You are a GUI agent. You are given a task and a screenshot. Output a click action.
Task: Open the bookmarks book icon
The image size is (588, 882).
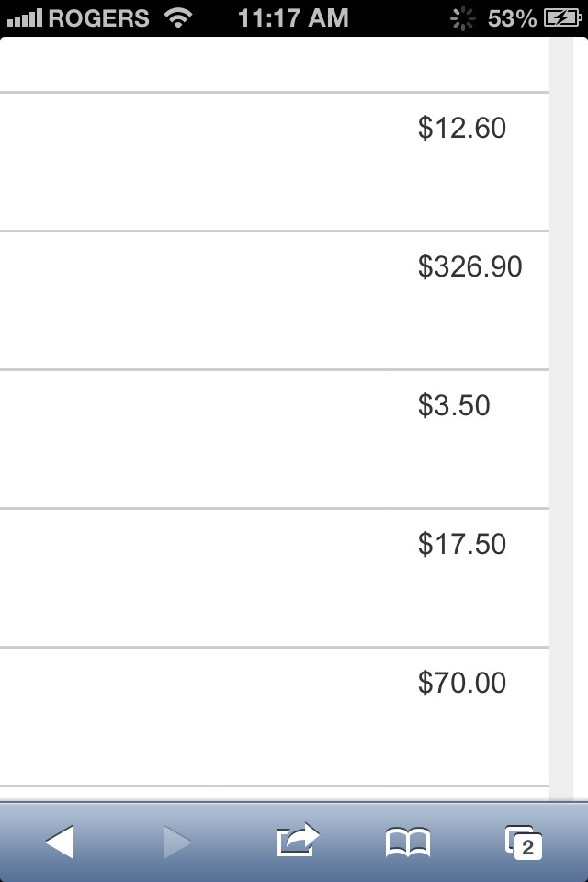pos(408,842)
